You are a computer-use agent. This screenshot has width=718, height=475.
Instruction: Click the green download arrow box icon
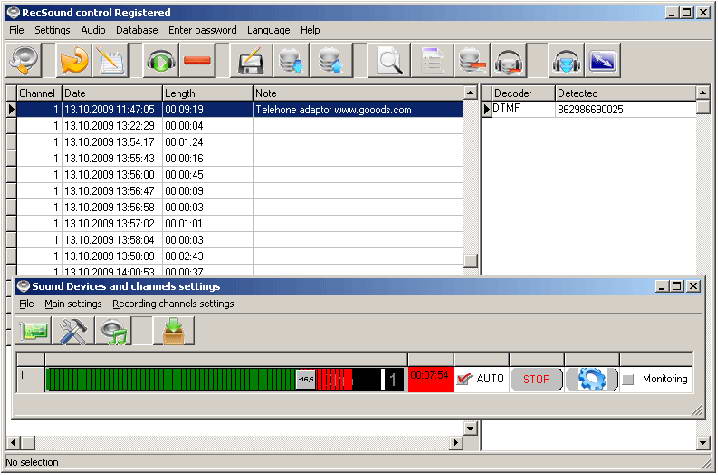(x=174, y=330)
